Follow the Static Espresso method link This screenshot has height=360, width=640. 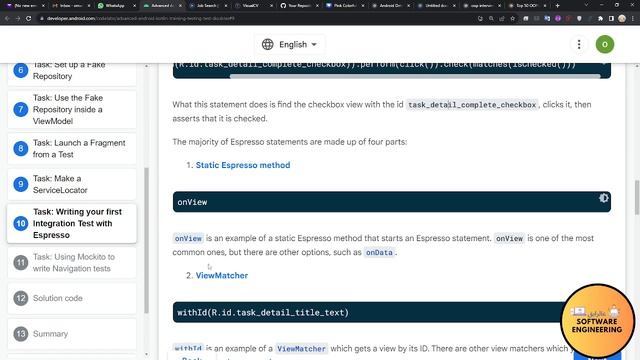pos(243,165)
